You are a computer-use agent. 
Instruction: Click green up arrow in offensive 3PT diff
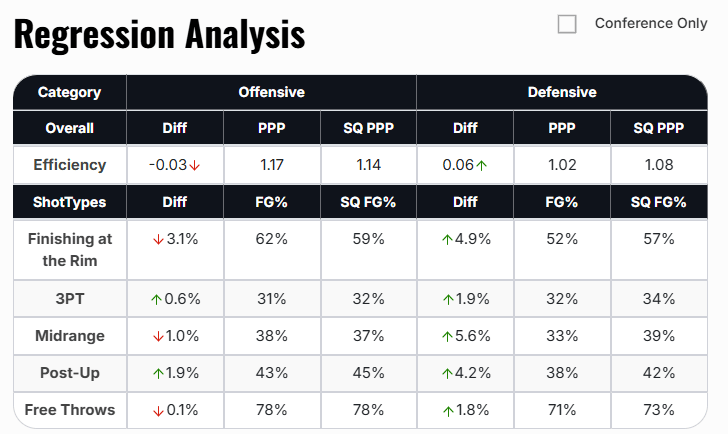pyautogui.click(x=156, y=299)
